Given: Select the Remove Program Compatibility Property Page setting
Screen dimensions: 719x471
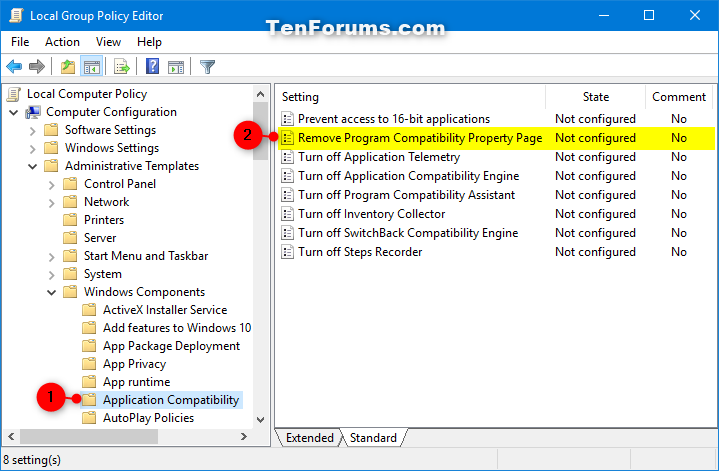Looking at the screenshot, I should point(420,138).
